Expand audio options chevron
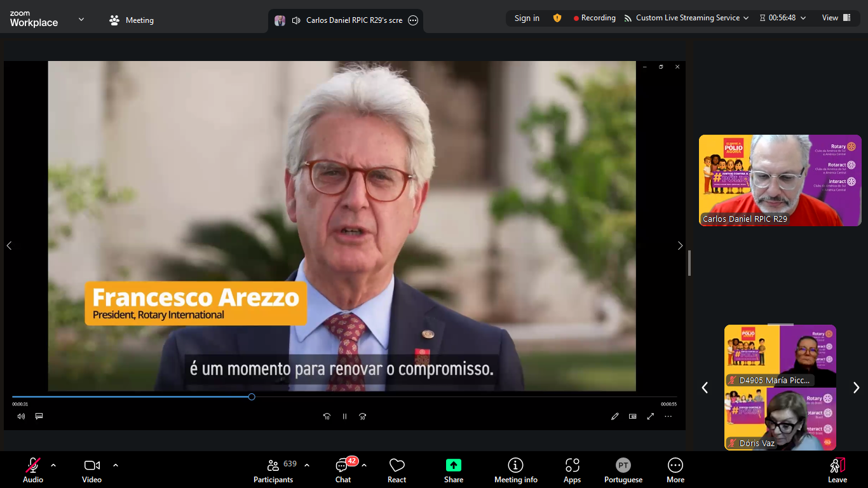 (x=53, y=465)
